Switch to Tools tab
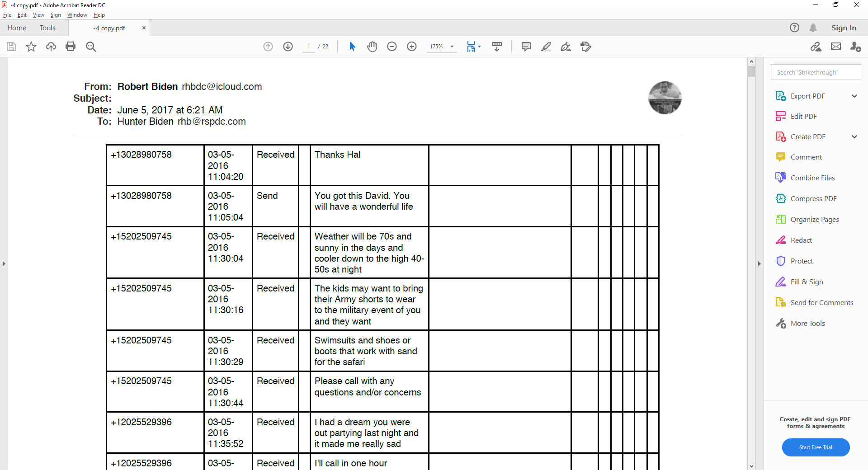 click(47, 28)
